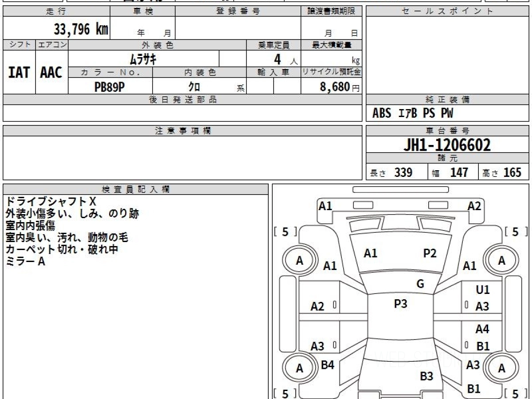This screenshot has width=532, height=399.
Task: Select note 外装小傷多い、しみ、のり跡
Action: click(72, 214)
